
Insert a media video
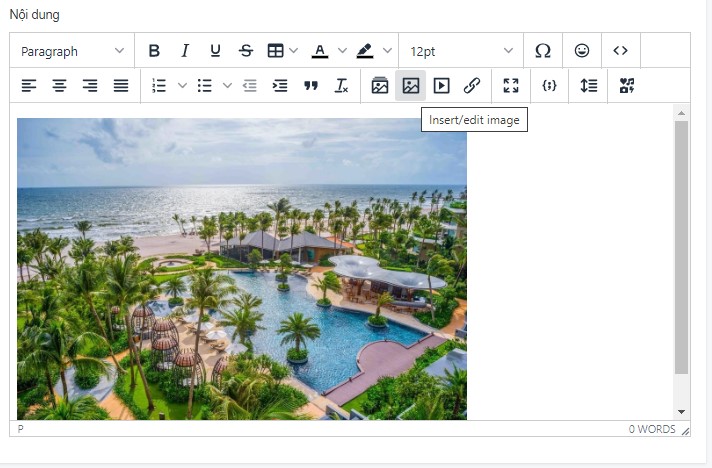pyautogui.click(x=441, y=86)
